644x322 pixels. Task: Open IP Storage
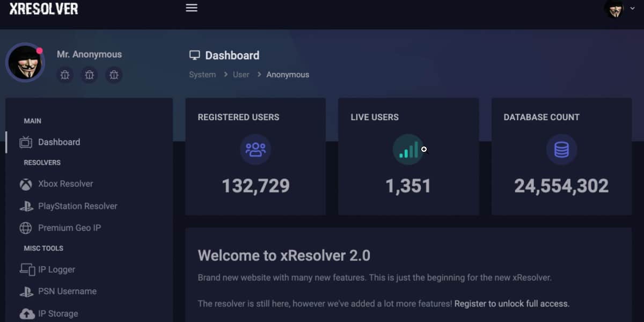tap(58, 313)
